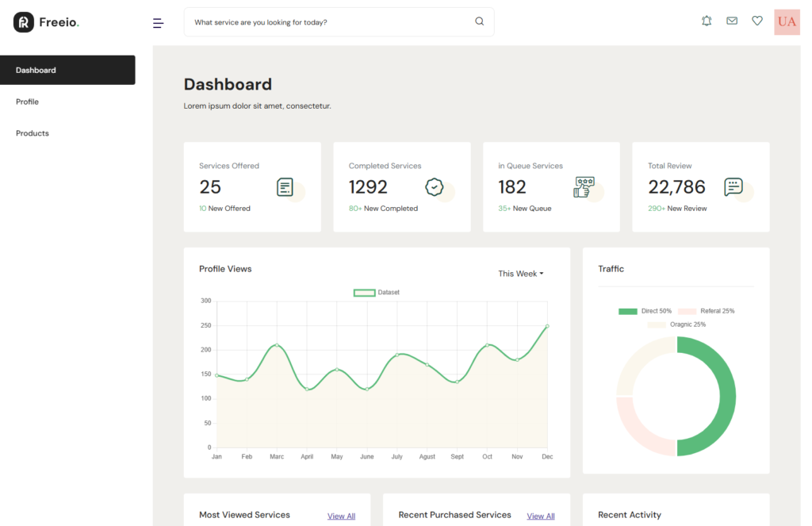This screenshot has width=812, height=526.
Task: Click the Total Review chat icon
Action: tap(733, 187)
